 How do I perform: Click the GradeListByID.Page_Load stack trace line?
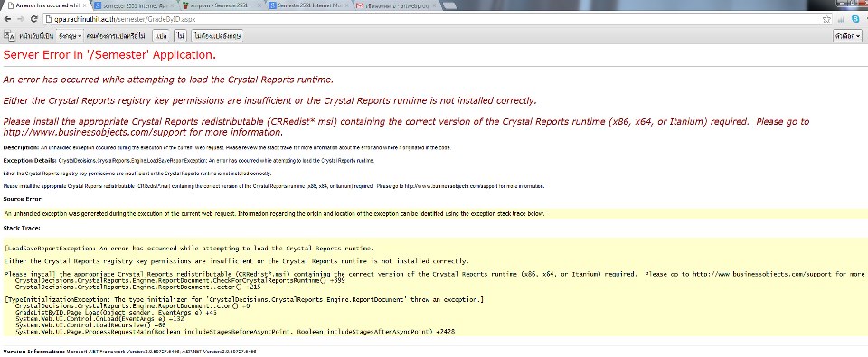[116, 313]
